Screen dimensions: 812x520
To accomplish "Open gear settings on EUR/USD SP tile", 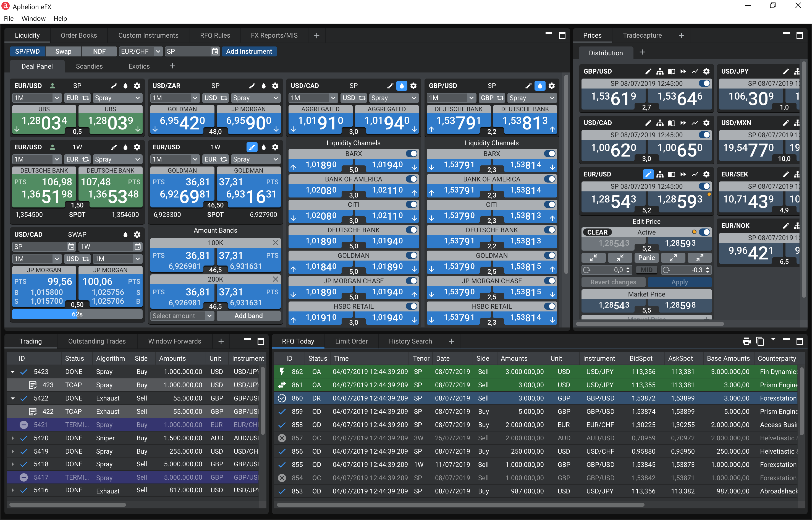I will [137, 86].
